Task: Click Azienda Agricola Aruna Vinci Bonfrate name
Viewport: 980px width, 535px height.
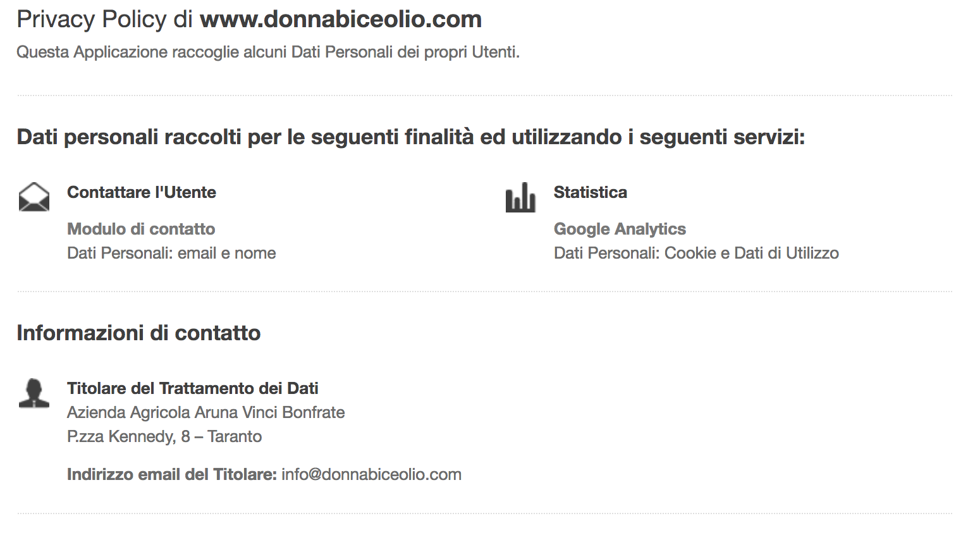Action: point(206,412)
